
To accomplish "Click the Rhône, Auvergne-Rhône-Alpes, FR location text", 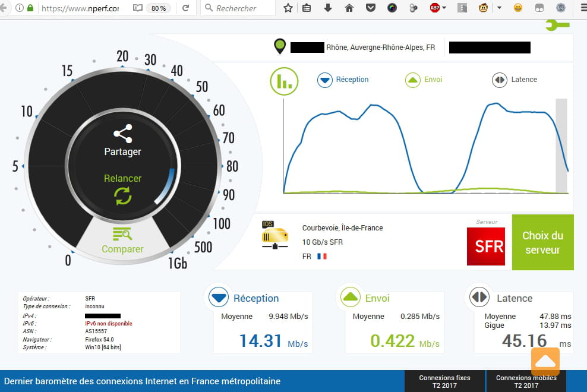I will click(x=381, y=48).
